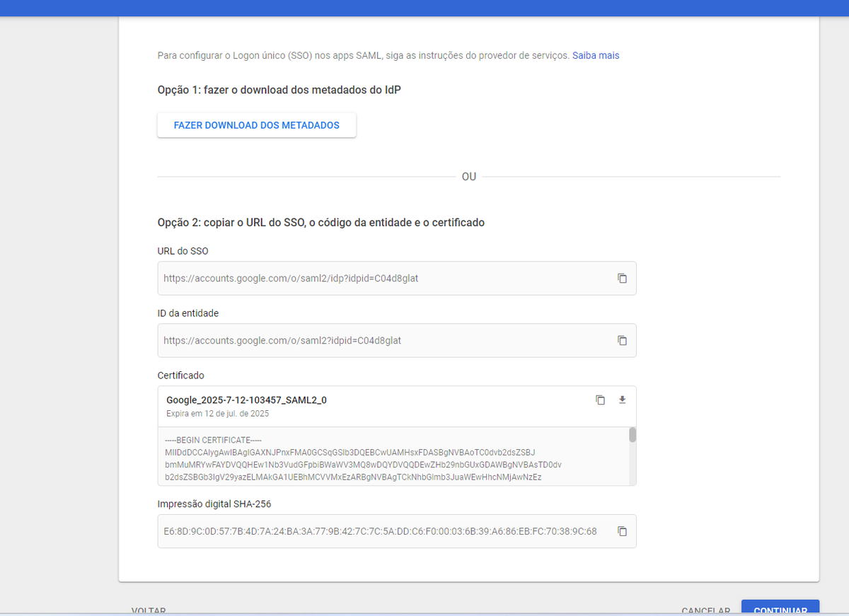The width and height of the screenshot is (849, 616).
Task: Click CANCELAR to abort setup
Action: coord(705,610)
